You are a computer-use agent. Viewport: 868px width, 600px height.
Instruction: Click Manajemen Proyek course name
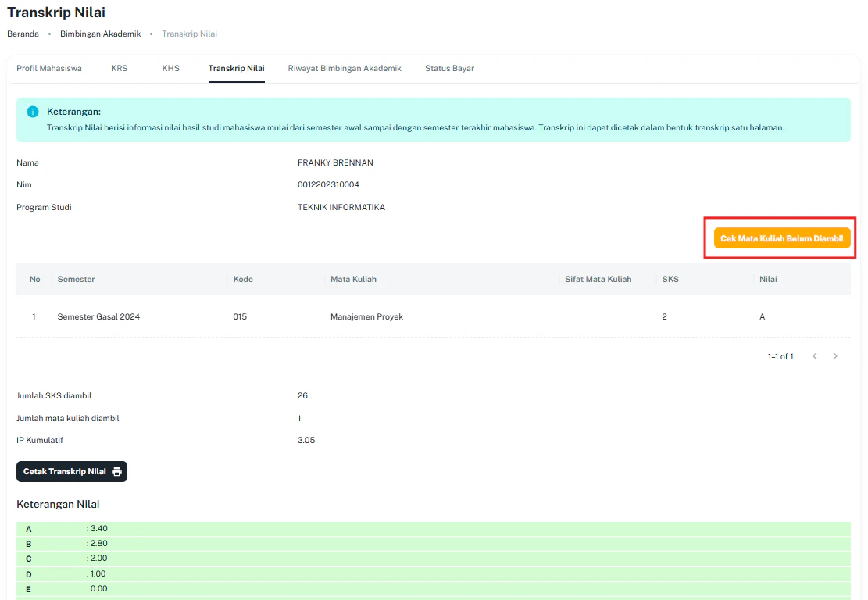point(367,316)
